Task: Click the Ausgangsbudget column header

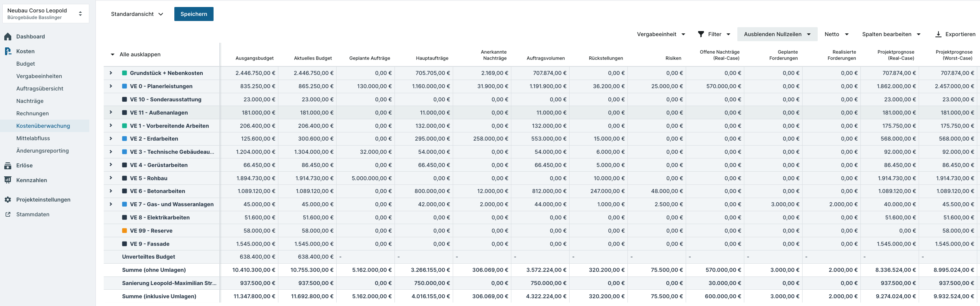Action: (x=254, y=58)
